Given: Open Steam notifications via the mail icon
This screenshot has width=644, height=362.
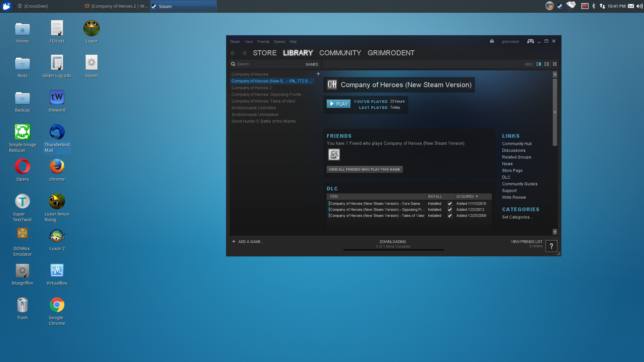Looking at the screenshot, I should pyautogui.click(x=492, y=41).
